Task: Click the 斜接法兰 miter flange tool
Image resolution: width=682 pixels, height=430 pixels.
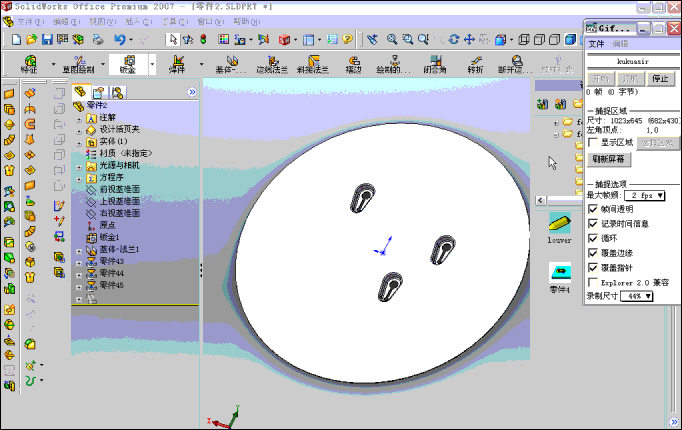Action: [312, 64]
